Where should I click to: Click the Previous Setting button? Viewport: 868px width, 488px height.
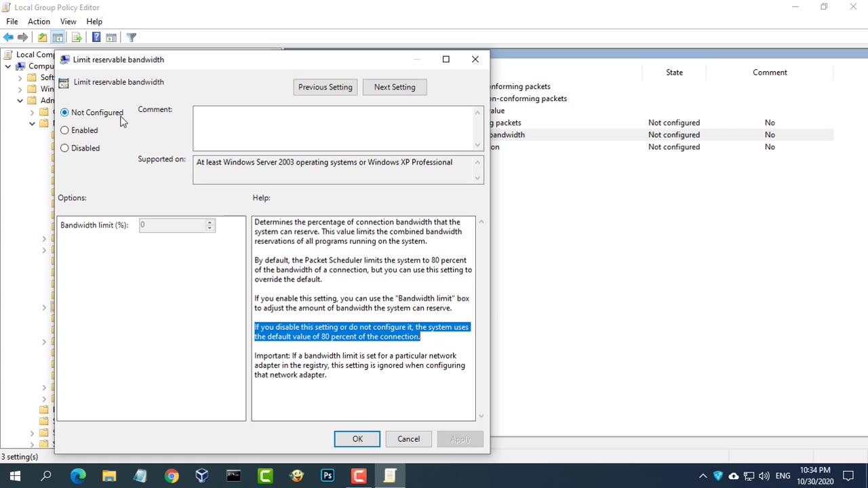[325, 87]
